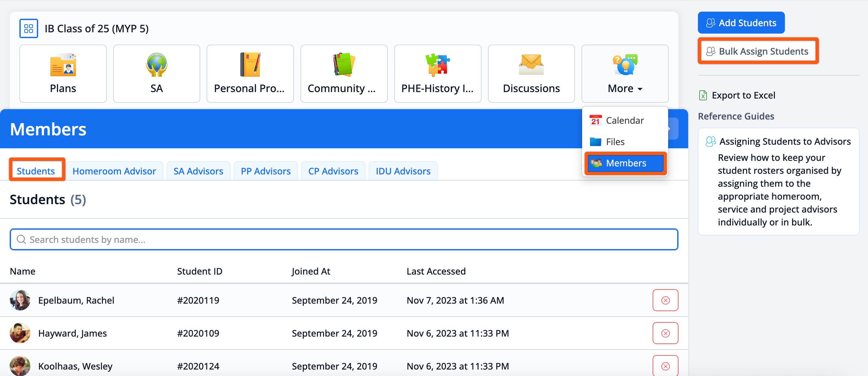Click the Calendar icon in More menu
The width and height of the screenshot is (868, 376).
tap(595, 120)
